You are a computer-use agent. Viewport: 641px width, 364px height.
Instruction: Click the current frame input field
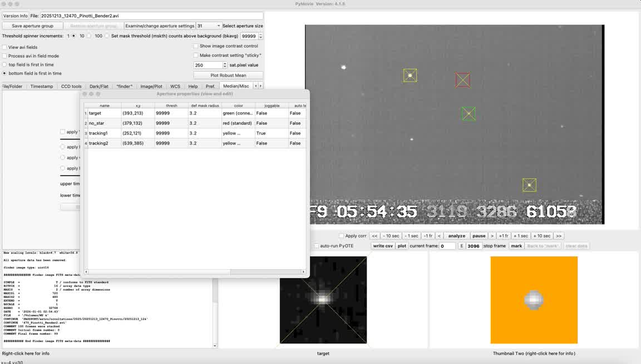(x=447, y=246)
